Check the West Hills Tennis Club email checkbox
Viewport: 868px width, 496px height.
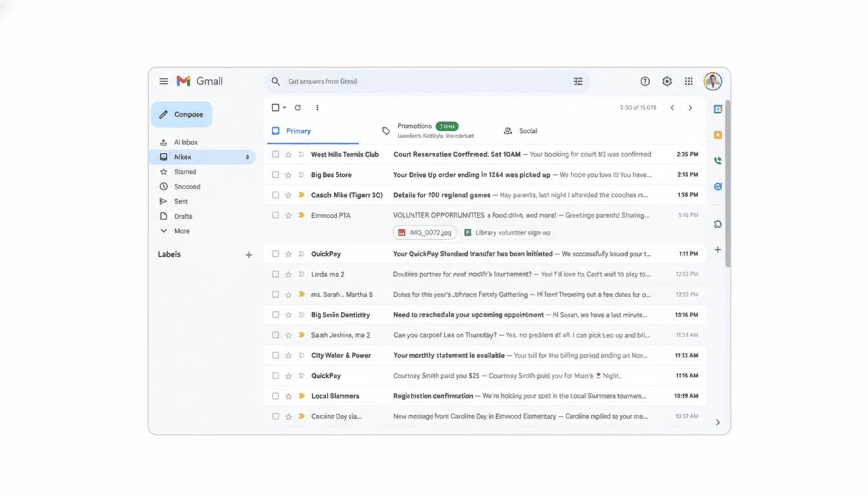pyautogui.click(x=276, y=154)
